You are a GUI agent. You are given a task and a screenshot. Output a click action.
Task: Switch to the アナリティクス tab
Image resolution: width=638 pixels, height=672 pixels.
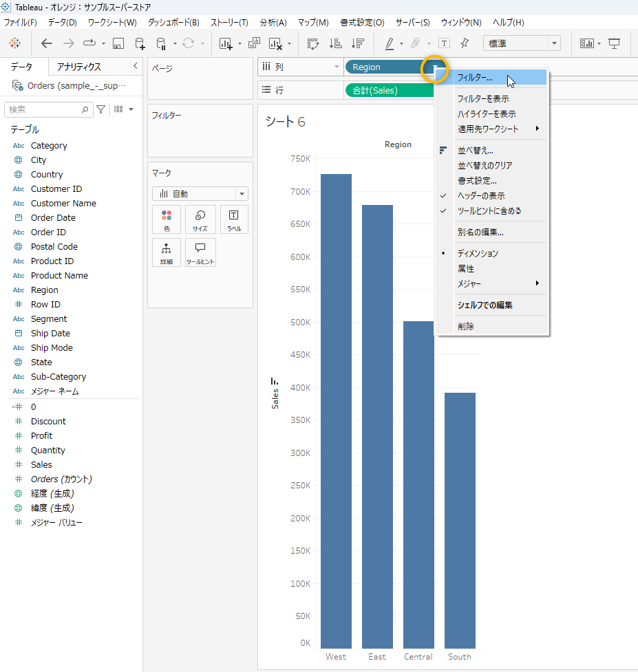click(x=79, y=67)
